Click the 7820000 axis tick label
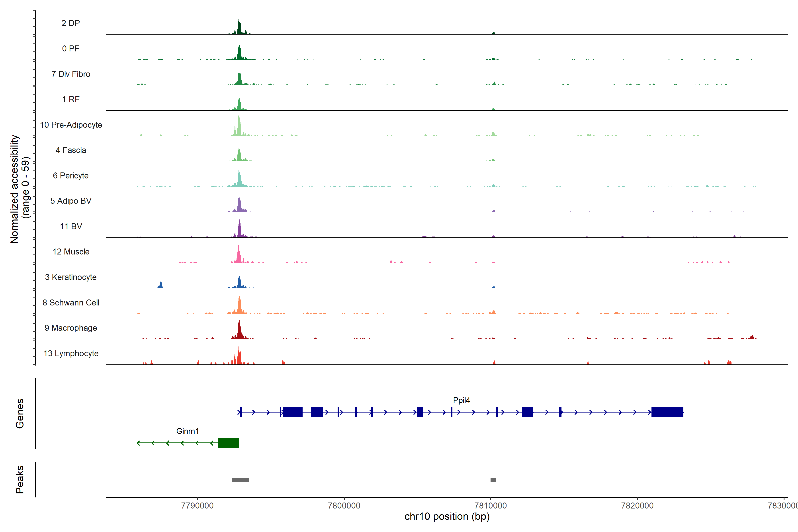The height and width of the screenshot is (532, 798). 637,506
